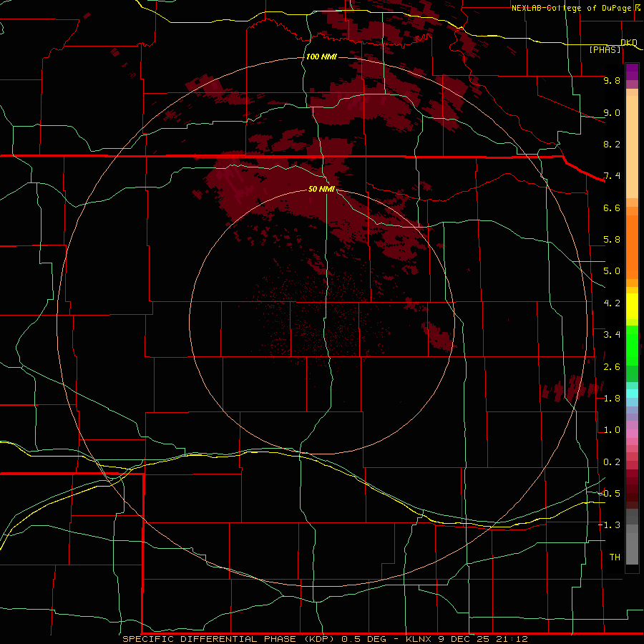Click the TH threshold label
Viewport: 644px width, 644px height.
pos(615,557)
